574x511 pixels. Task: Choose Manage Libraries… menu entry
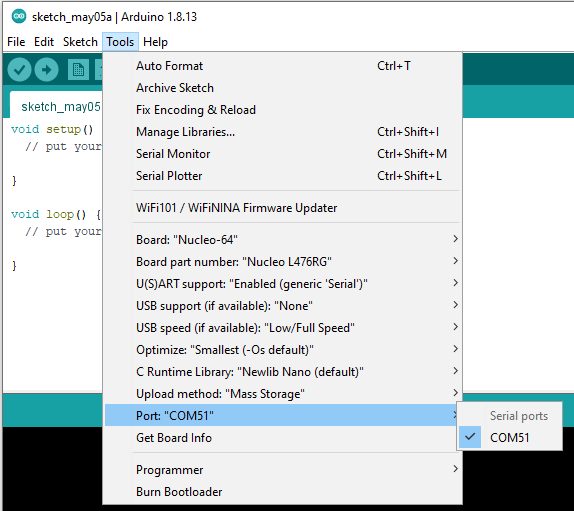coord(282,132)
